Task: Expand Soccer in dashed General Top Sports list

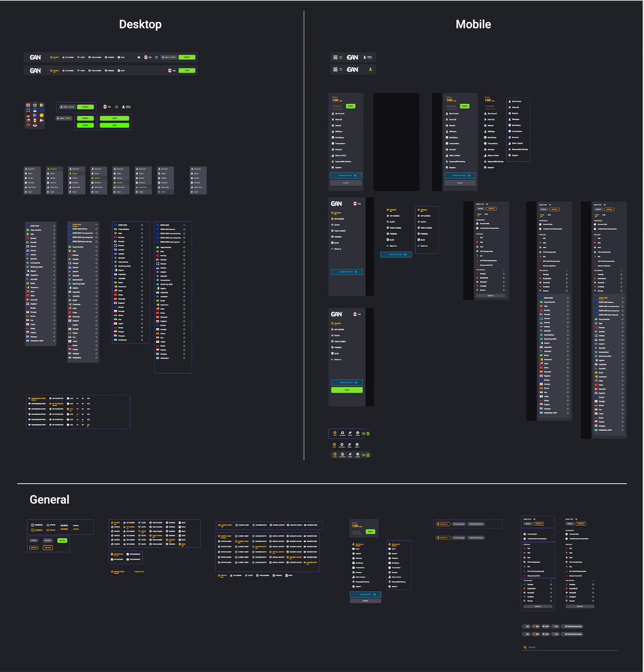Action: (x=551, y=601)
